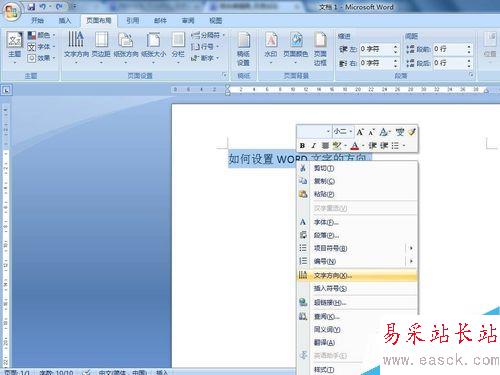The height and width of the screenshot is (375, 500).
Task: Click 纸张大小 Paper Size ribbon button
Action: [154, 47]
